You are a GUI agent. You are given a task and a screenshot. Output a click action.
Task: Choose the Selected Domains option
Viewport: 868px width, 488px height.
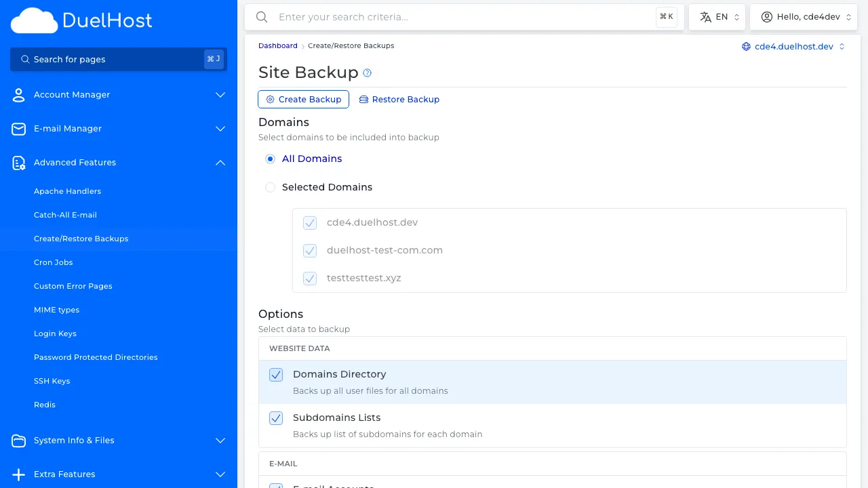(x=270, y=187)
